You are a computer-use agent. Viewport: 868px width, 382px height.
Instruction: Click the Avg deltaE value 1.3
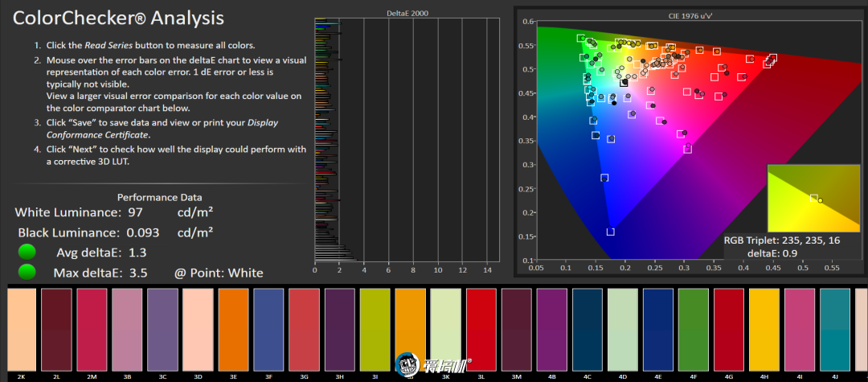click(138, 253)
